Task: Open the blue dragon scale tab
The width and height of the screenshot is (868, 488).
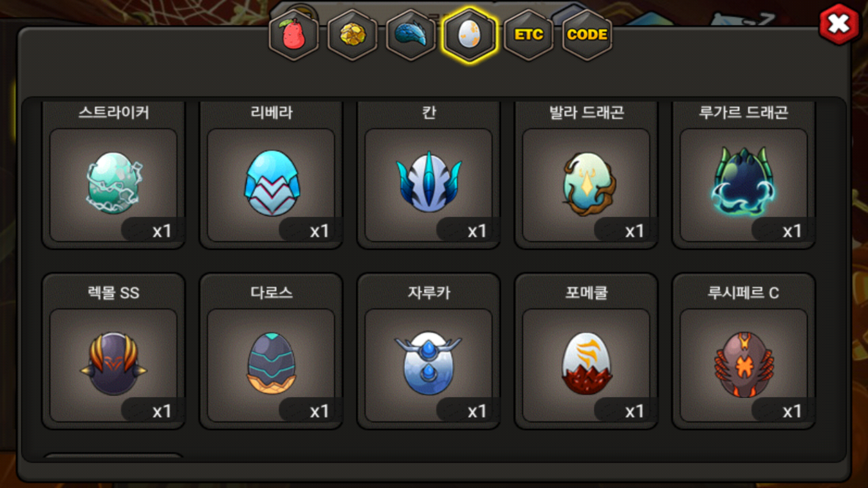Action: click(x=411, y=35)
